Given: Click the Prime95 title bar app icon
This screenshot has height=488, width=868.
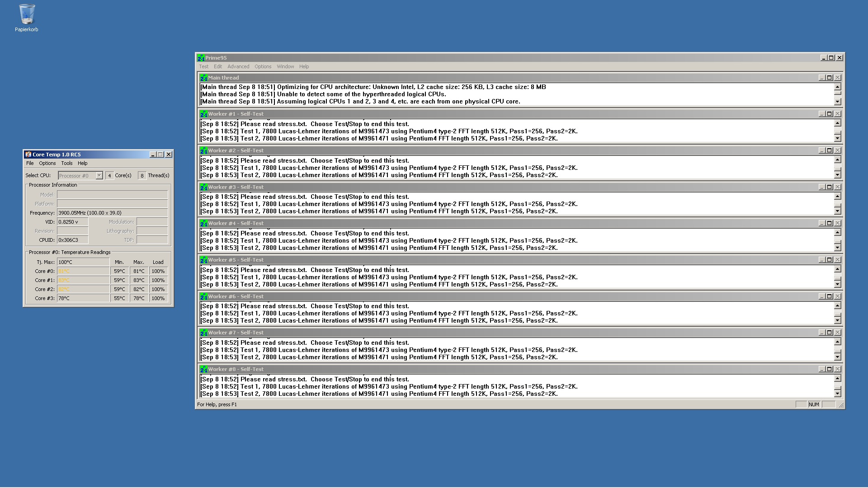Looking at the screenshot, I should point(201,58).
